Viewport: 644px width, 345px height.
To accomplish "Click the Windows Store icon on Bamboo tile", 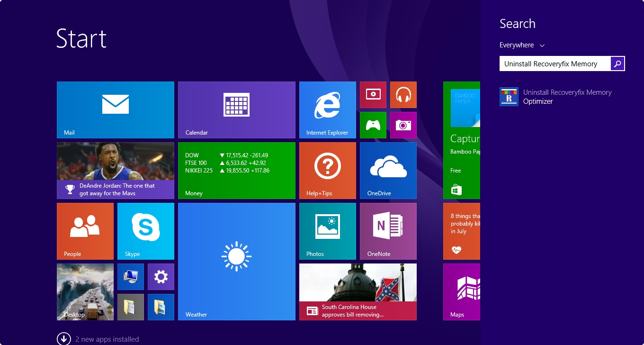I will (456, 190).
